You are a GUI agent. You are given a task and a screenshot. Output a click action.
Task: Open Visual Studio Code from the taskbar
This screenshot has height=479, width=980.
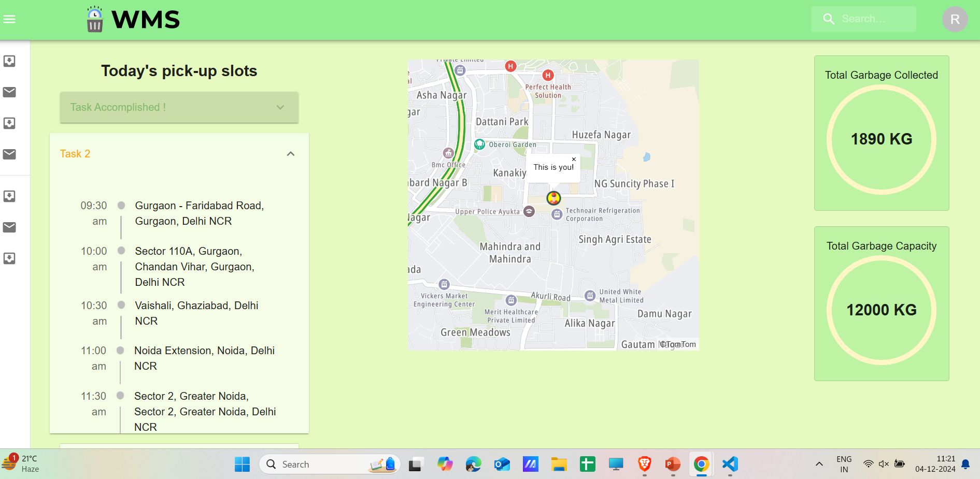click(730, 465)
